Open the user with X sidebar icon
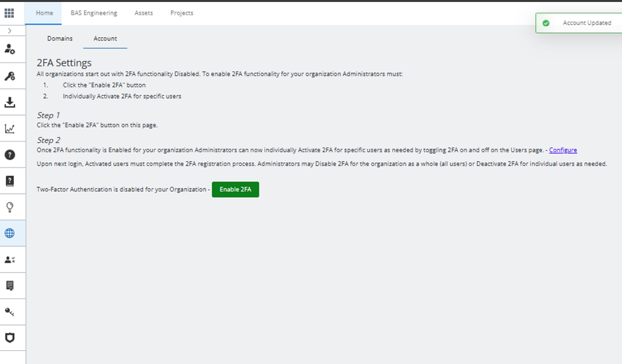This screenshot has width=622, height=364. pyautogui.click(x=10, y=259)
